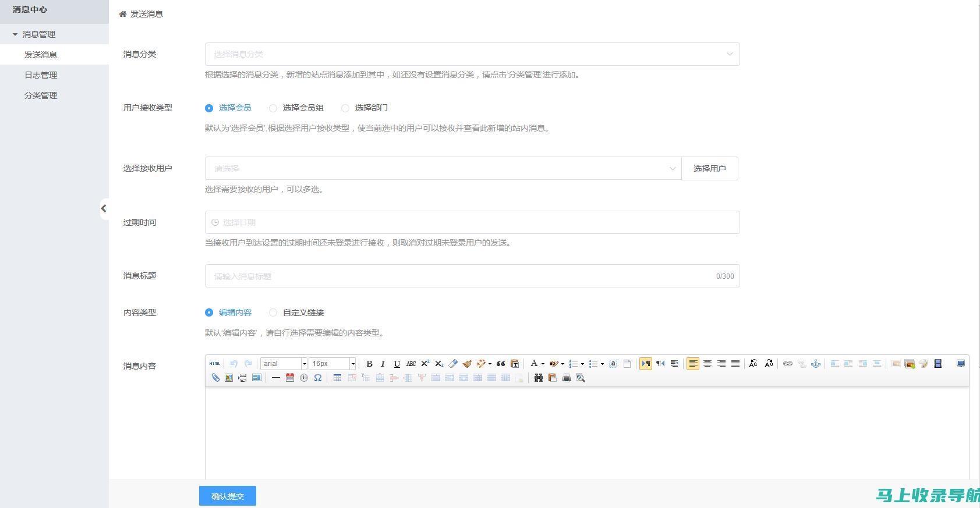Insert a horizontal rule line
980x508 pixels.
276,378
